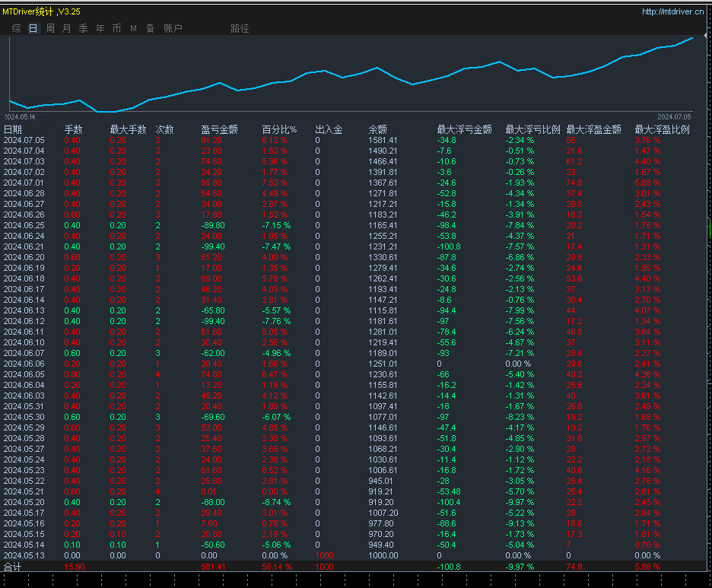Viewport: 712px width, 588px height.
Task: Switch to the 账户 (account) tab
Action: pos(173,28)
